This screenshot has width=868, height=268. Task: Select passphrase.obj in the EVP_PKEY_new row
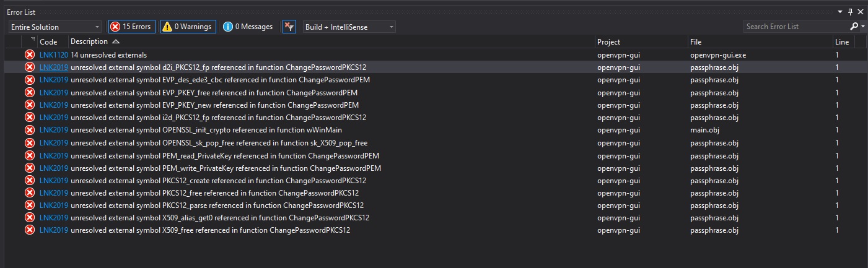tap(714, 105)
